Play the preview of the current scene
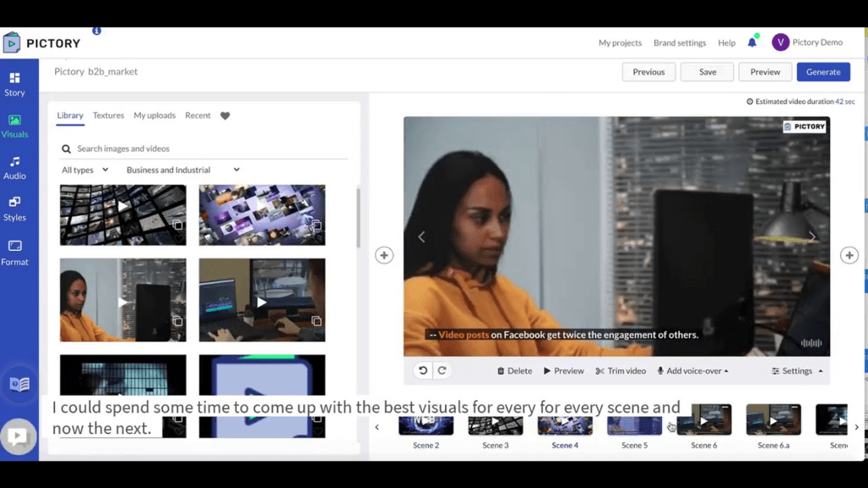This screenshot has height=488, width=868. click(564, 371)
